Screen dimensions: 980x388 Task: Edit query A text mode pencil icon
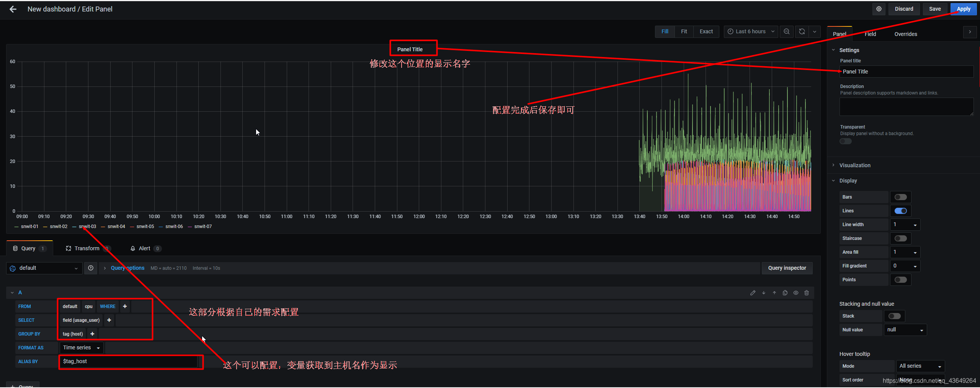(753, 293)
